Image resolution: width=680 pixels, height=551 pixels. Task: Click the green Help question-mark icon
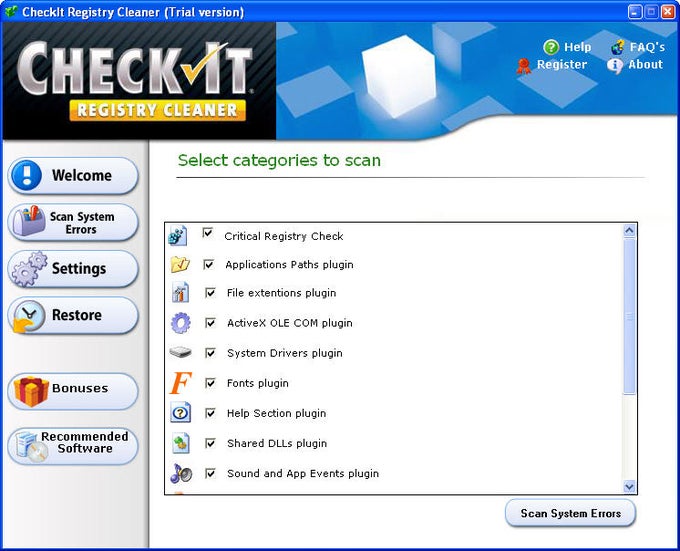point(551,47)
